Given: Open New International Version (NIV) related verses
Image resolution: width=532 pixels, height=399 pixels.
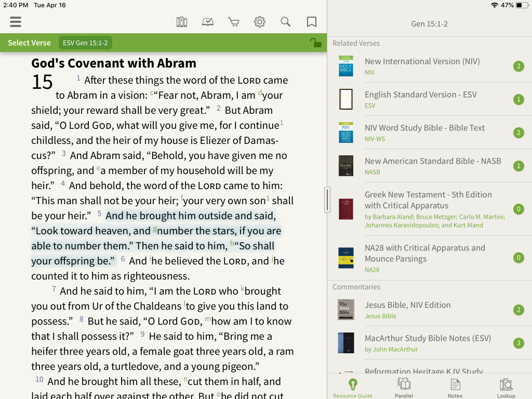Looking at the screenshot, I should pyautogui.click(x=430, y=66).
